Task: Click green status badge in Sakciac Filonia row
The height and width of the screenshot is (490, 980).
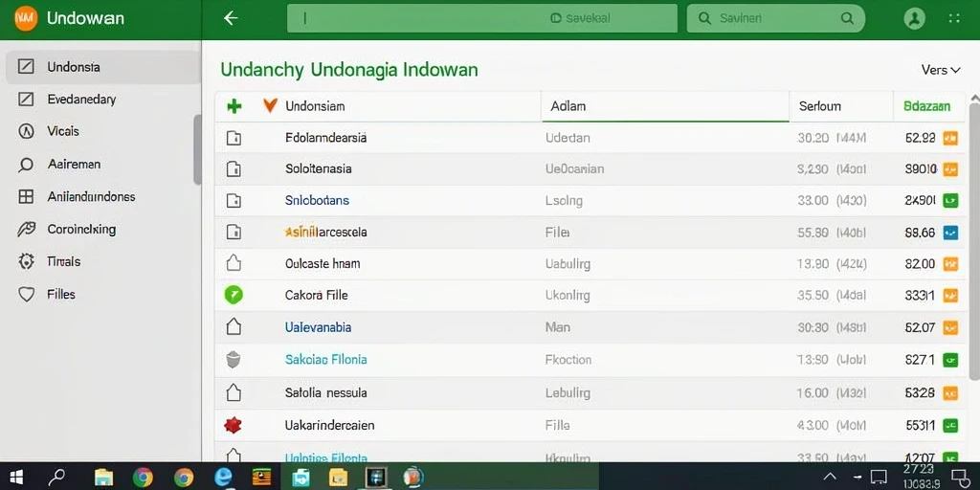Action: (x=950, y=360)
